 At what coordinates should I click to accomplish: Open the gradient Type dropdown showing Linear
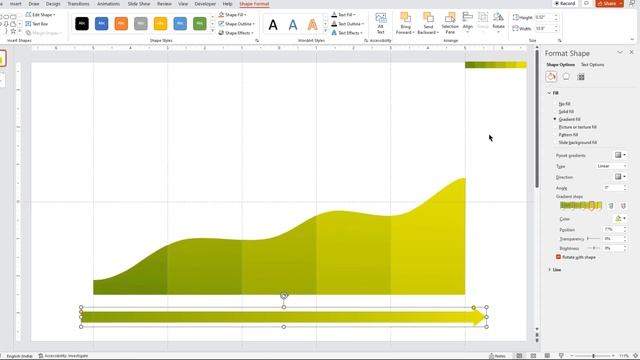tap(611, 166)
